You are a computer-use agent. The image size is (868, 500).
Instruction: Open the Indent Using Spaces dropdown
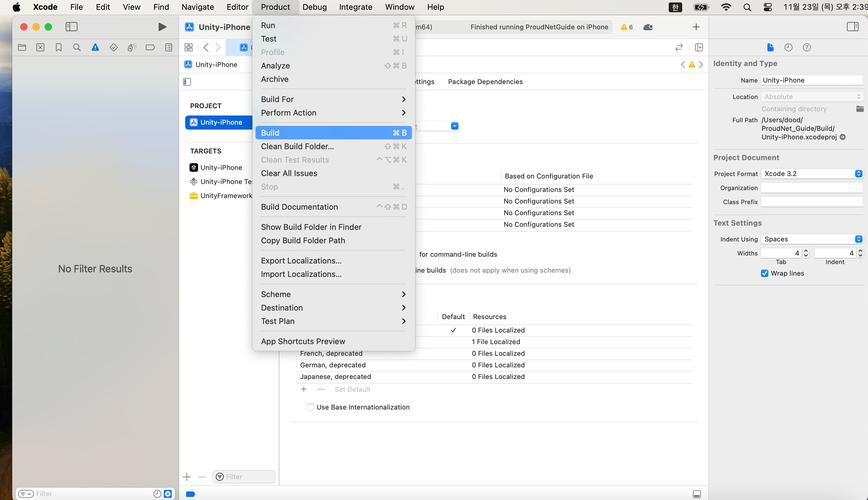click(x=812, y=239)
